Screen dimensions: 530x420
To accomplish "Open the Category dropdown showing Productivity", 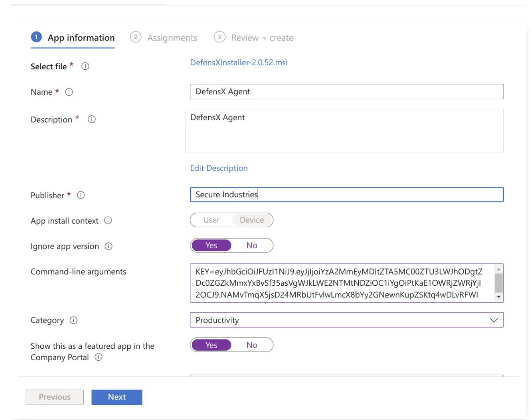I will tap(347, 320).
